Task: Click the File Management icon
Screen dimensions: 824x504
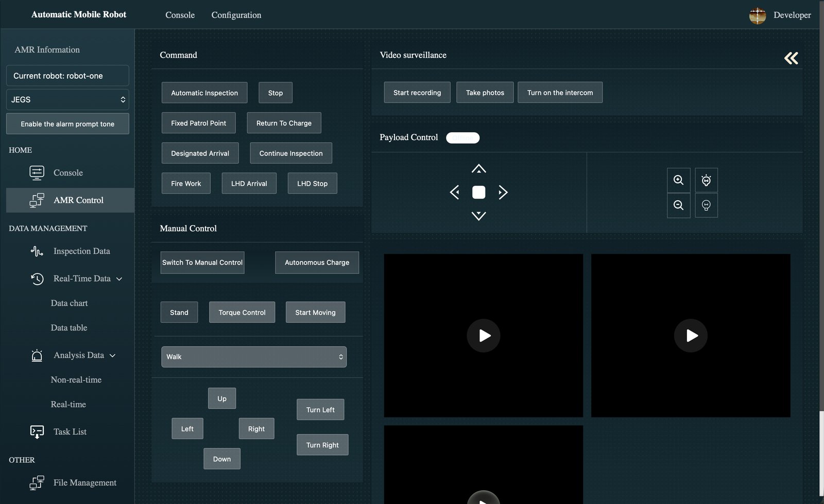Action: coord(37,483)
